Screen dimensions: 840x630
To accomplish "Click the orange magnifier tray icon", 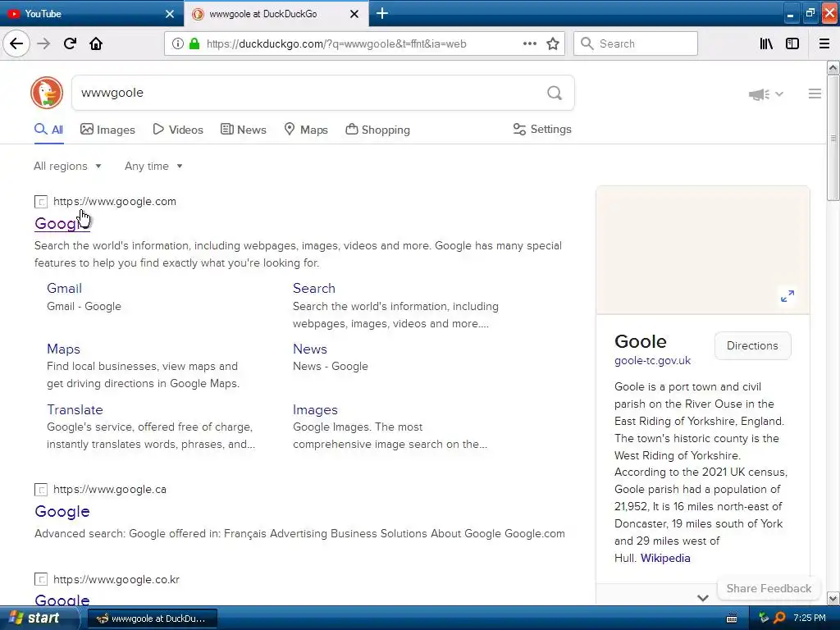I will pos(780,618).
